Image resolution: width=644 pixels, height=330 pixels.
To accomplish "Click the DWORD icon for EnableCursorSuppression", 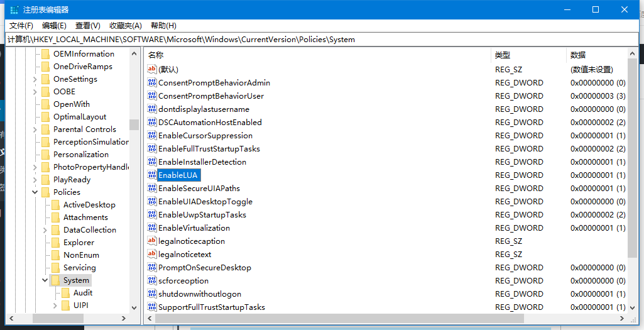I will 152,135.
